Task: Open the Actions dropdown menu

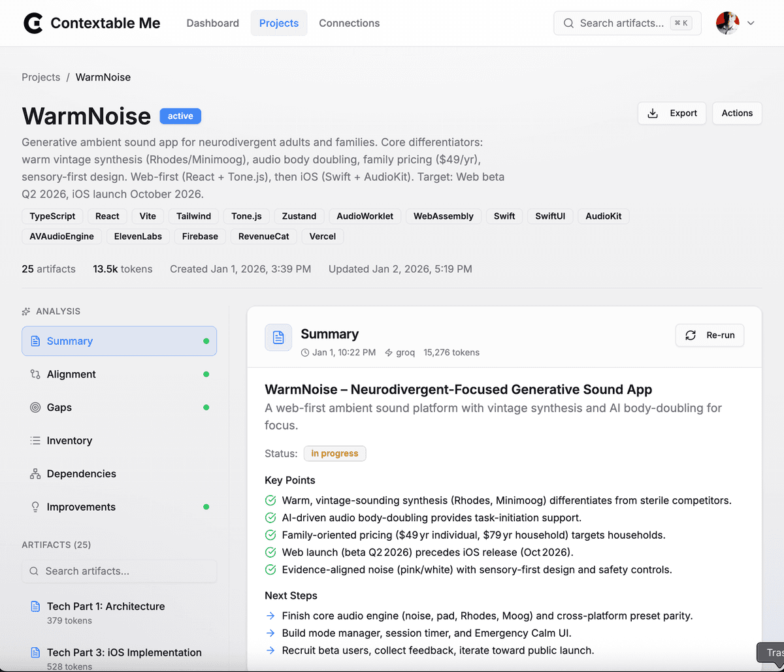Action: [x=737, y=113]
